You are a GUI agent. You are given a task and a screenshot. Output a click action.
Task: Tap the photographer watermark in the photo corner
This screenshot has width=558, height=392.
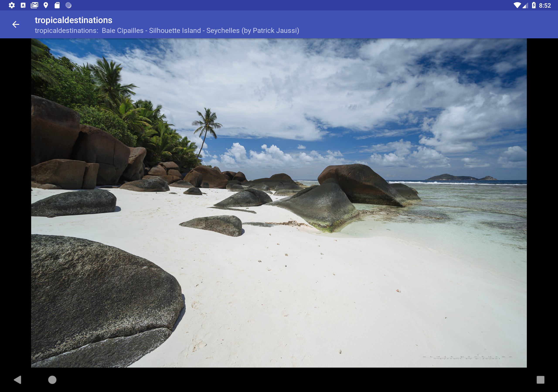tap(467, 357)
